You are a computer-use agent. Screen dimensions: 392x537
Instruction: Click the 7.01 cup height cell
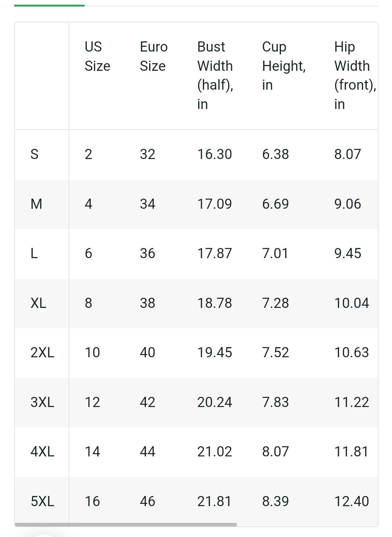[275, 253]
